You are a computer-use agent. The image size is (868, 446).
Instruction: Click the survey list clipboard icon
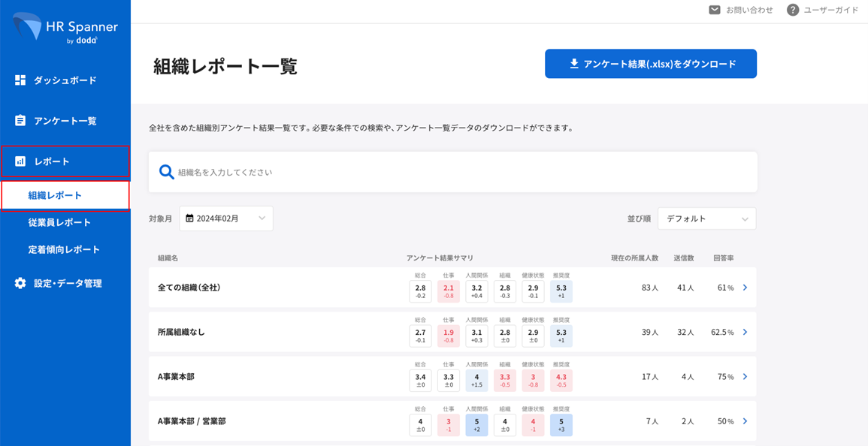(20, 121)
